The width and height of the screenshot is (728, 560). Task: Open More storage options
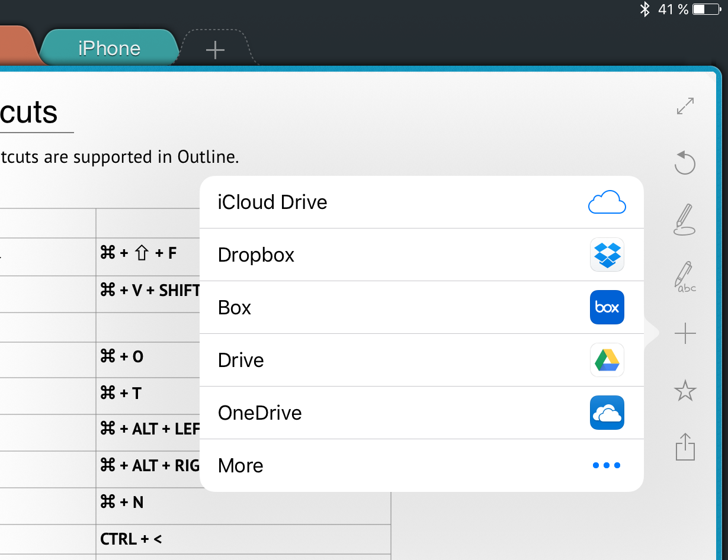422,465
